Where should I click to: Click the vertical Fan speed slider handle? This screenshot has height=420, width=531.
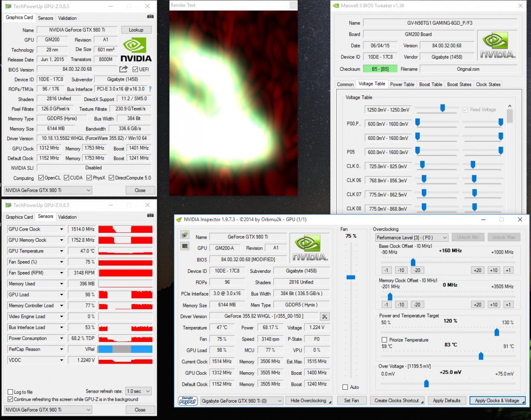351,277
